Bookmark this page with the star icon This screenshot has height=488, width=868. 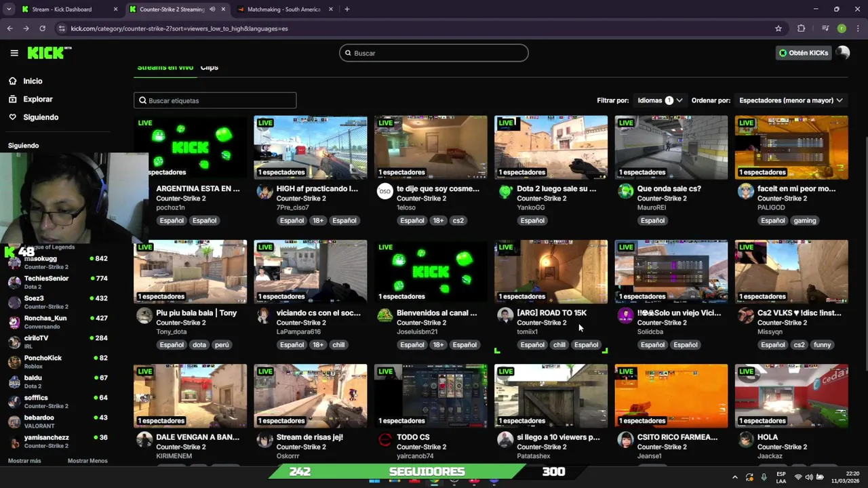(778, 28)
